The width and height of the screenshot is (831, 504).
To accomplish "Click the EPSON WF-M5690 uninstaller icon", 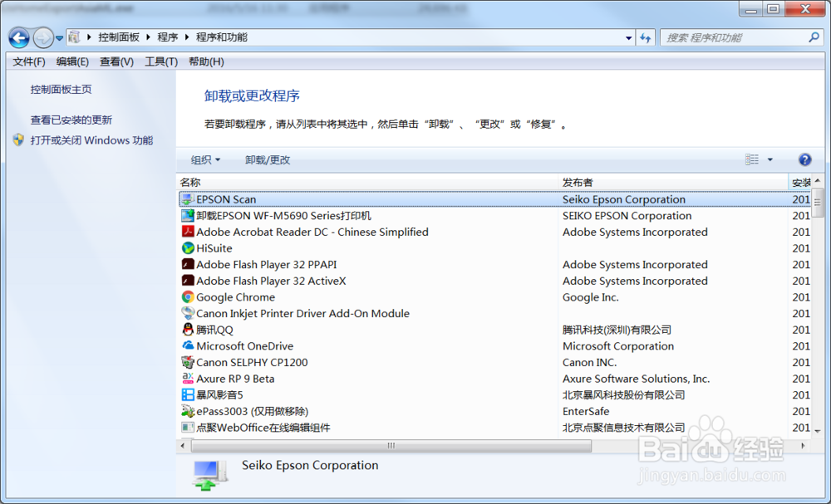I will tap(187, 216).
